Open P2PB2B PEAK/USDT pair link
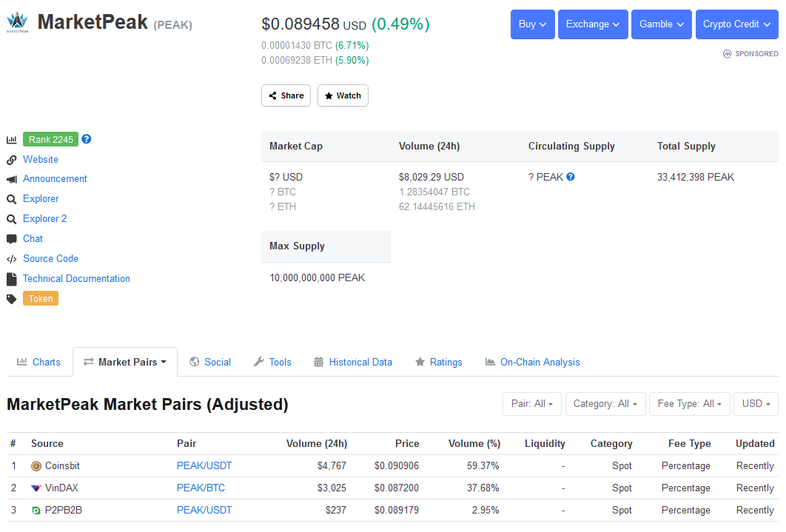Image resolution: width=786 pixels, height=532 pixels. (204, 511)
